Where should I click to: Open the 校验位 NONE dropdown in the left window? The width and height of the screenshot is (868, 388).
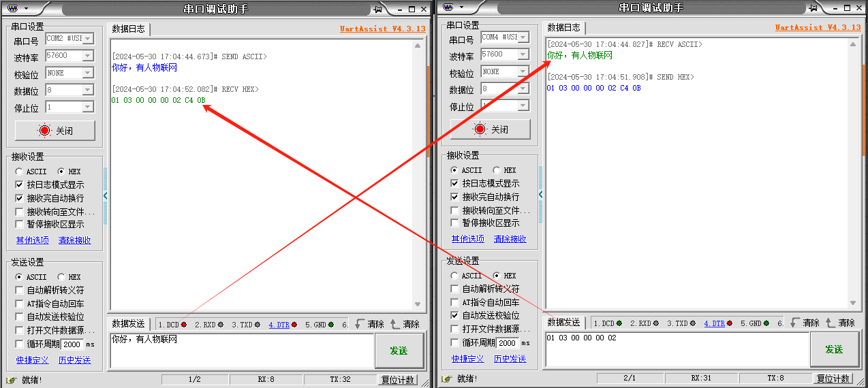(87, 73)
